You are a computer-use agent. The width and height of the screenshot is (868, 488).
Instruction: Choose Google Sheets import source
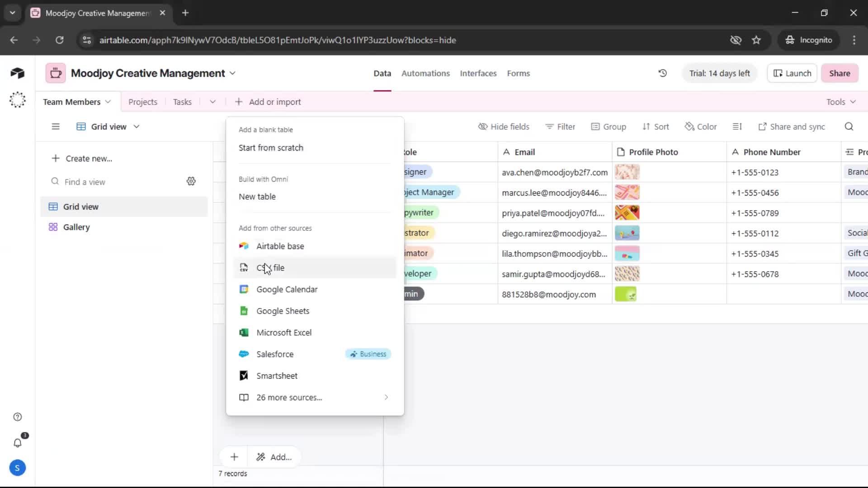(x=315, y=311)
